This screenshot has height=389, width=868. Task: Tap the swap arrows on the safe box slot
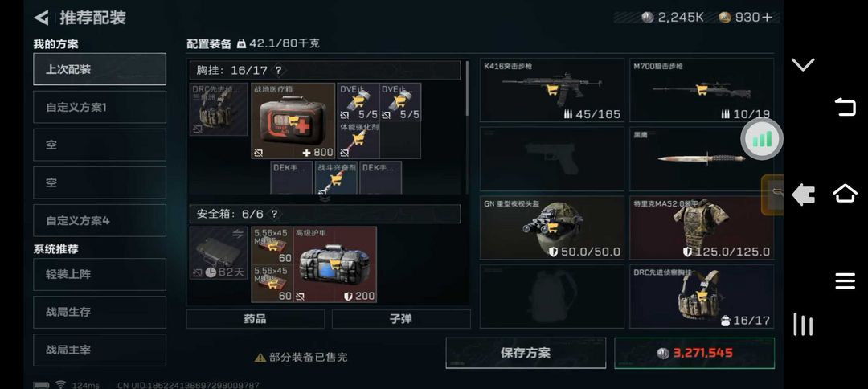pyautogui.click(x=238, y=234)
